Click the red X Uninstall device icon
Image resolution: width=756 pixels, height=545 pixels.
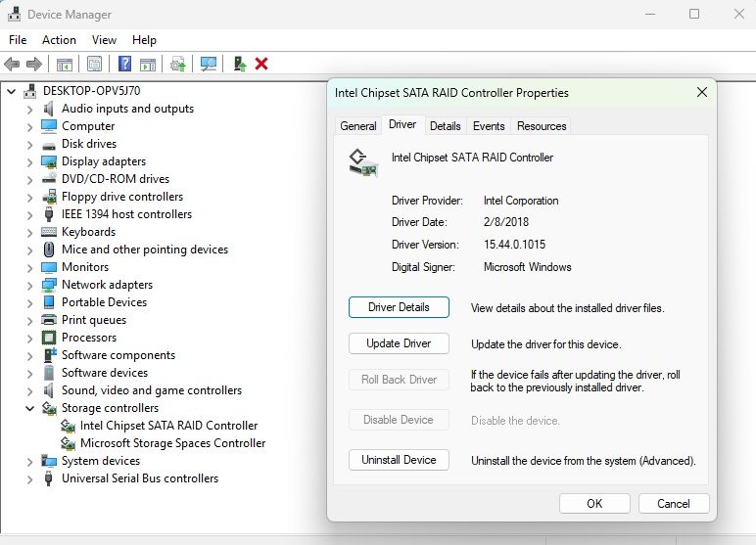tap(261, 64)
